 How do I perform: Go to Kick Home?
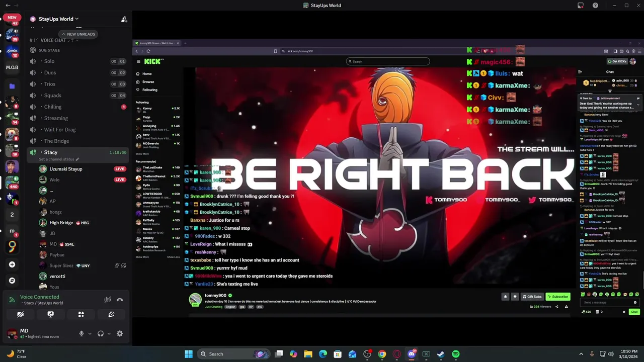coord(147,74)
